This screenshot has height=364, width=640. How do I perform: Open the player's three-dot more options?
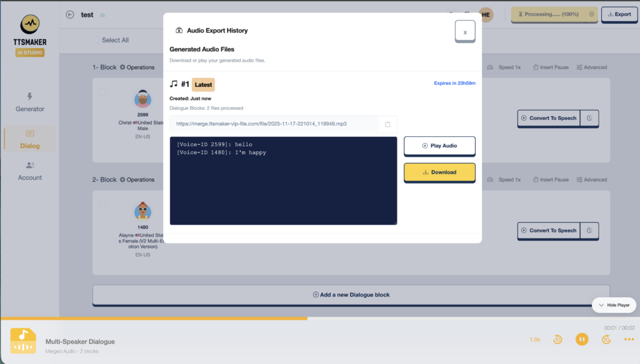click(x=629, y=340)
